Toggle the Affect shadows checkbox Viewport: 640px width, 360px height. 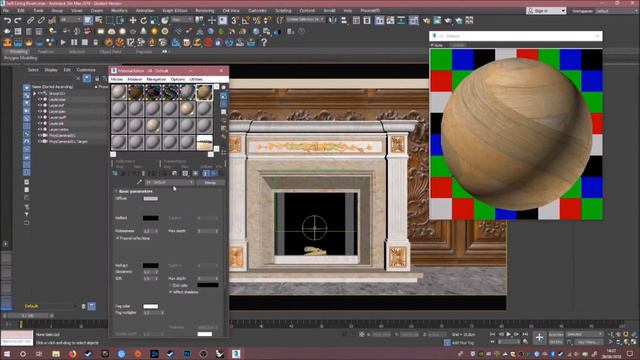click(170, 292)
